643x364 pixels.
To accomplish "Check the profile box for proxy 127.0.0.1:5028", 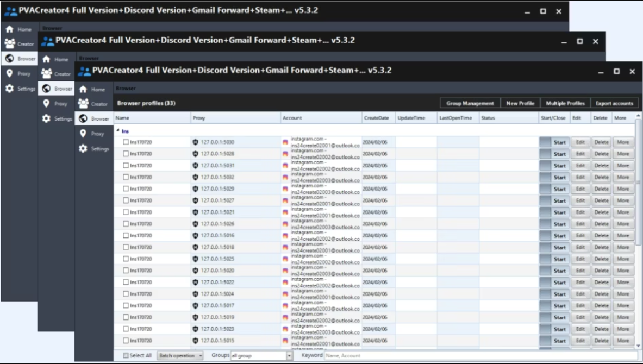I will 126,154.
